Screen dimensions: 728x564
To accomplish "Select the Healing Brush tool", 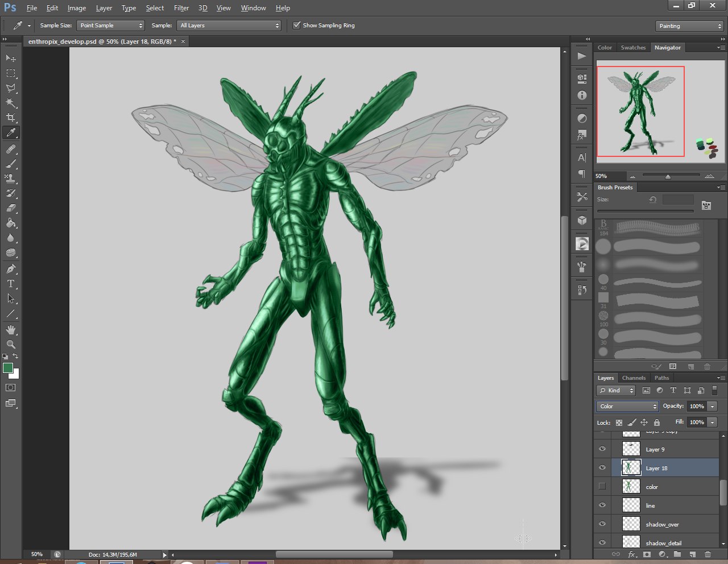I will [11, 149].
